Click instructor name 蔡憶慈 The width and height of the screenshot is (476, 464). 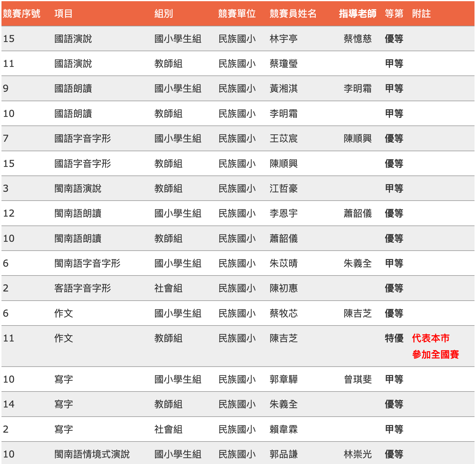357,39
